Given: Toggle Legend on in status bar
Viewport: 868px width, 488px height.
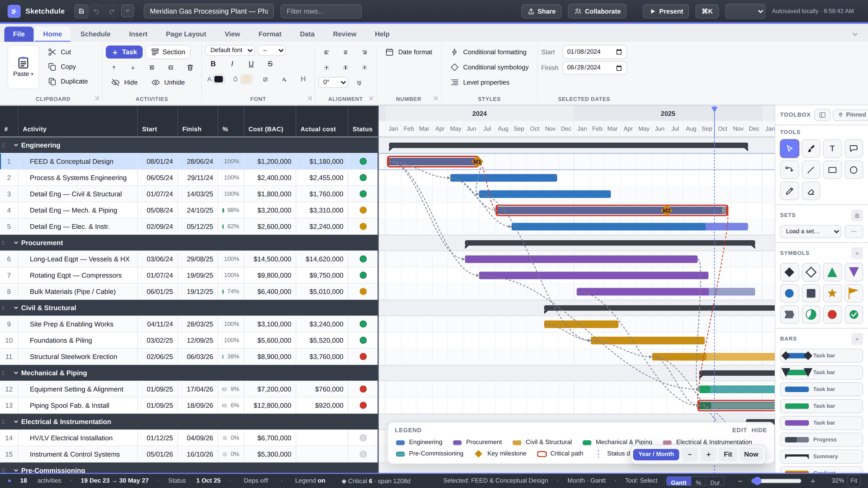Looking at the screenshot, I should tap(310, 481).
